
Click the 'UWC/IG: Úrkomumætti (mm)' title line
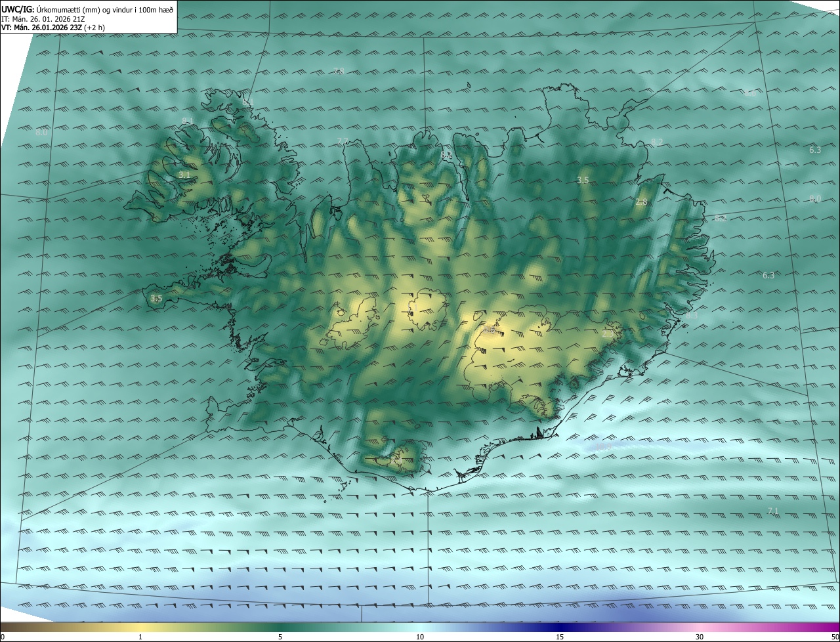point(88,9)
